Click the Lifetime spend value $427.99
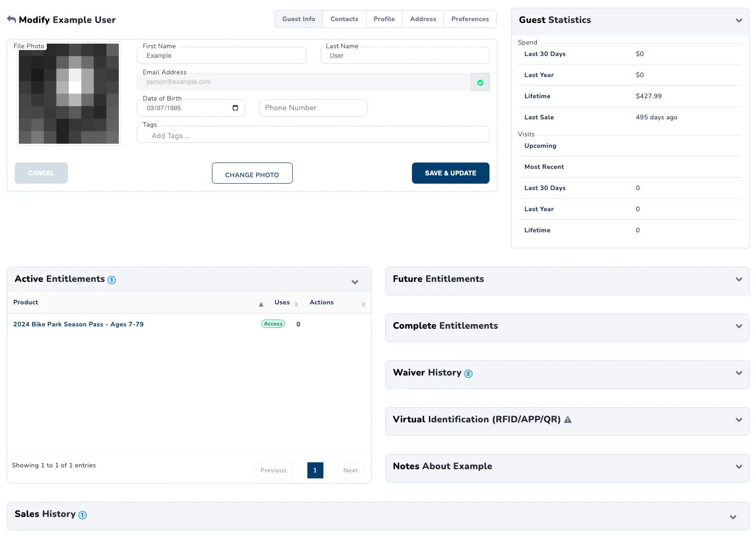Image resolution: width=756 pixels, height=539 pixels. 649,96
